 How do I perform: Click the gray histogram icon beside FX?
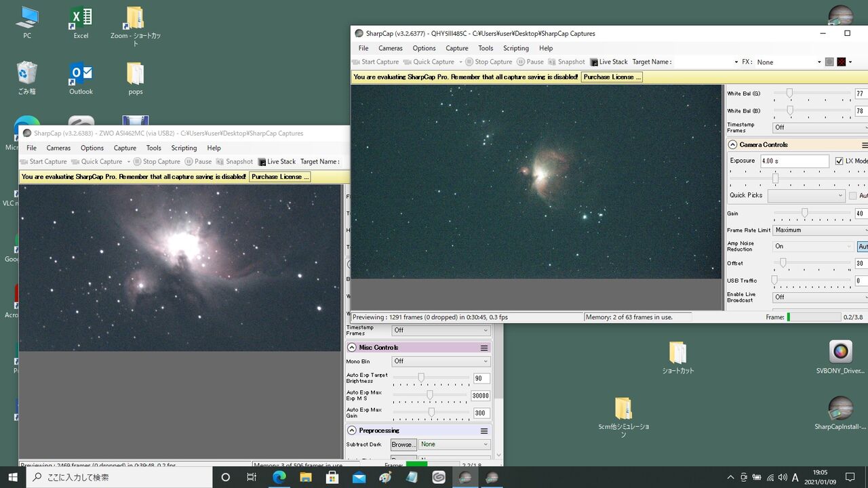coord(829,62)
